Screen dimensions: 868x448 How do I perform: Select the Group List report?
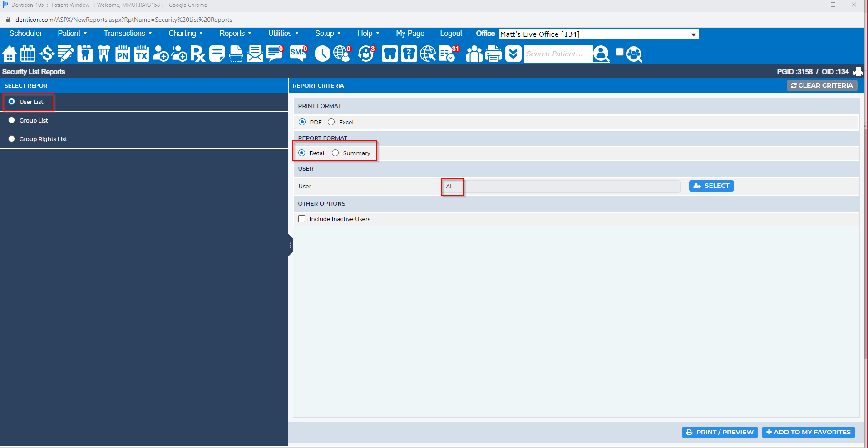pos(11,120)
